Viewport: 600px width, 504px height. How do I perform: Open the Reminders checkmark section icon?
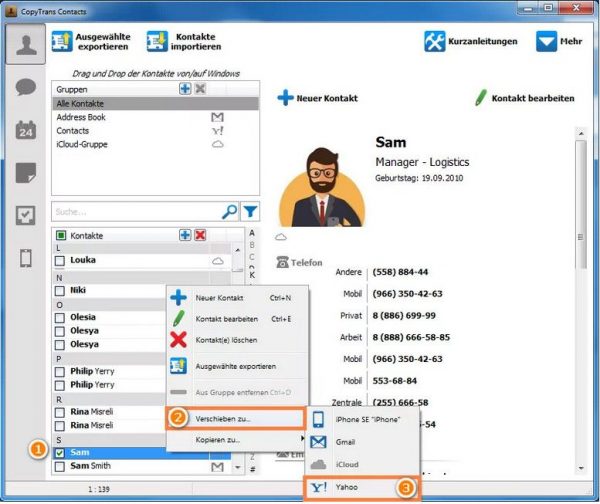[26, 215]
